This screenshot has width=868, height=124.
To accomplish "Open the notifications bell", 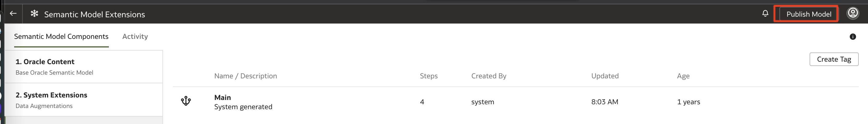I will (765, 14).
